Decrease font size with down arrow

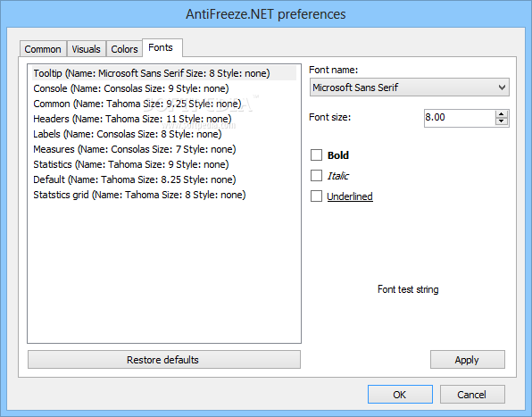(x=502, y=121)
